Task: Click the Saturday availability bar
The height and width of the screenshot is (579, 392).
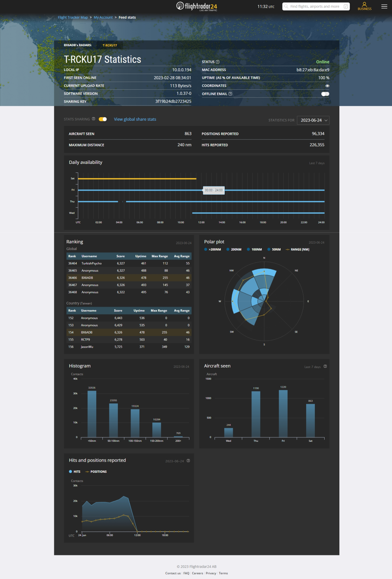Action: (x=137, y=179)
